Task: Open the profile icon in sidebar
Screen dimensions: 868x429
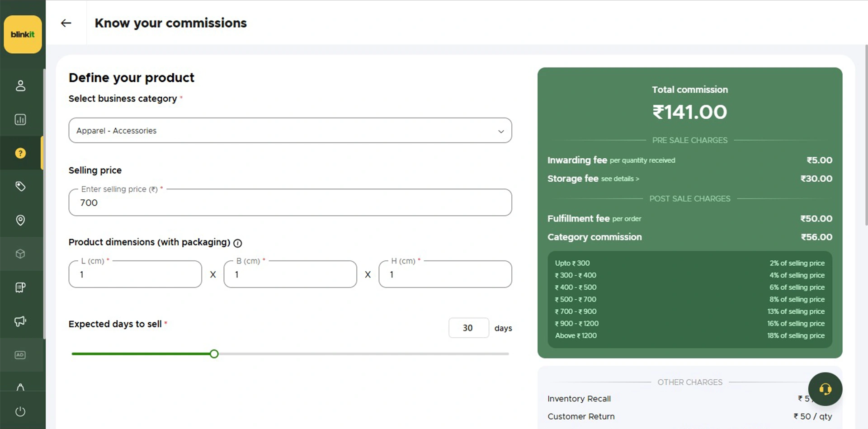Action: coord(20,86)
